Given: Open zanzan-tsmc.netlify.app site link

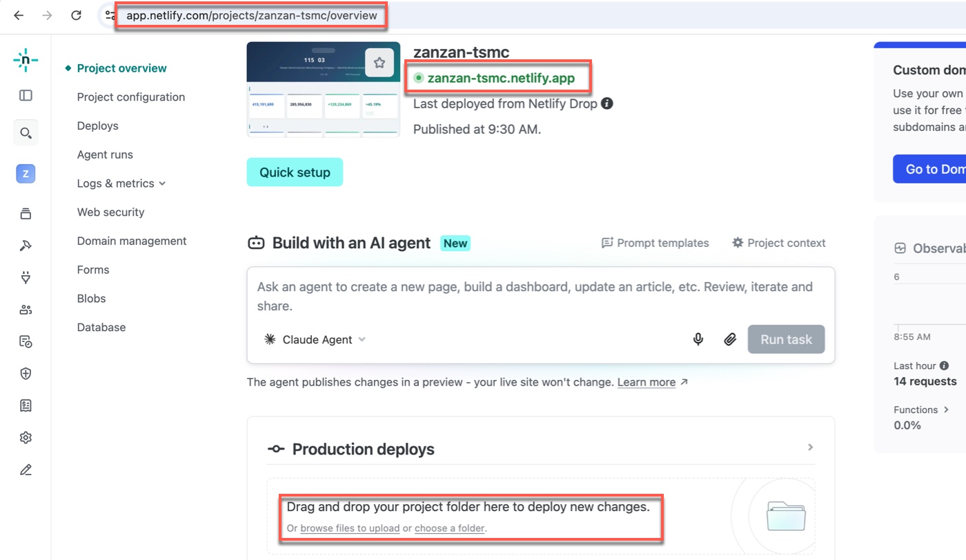Looking at the screenshot, I should pyautogui.click(x=501, y=78).
